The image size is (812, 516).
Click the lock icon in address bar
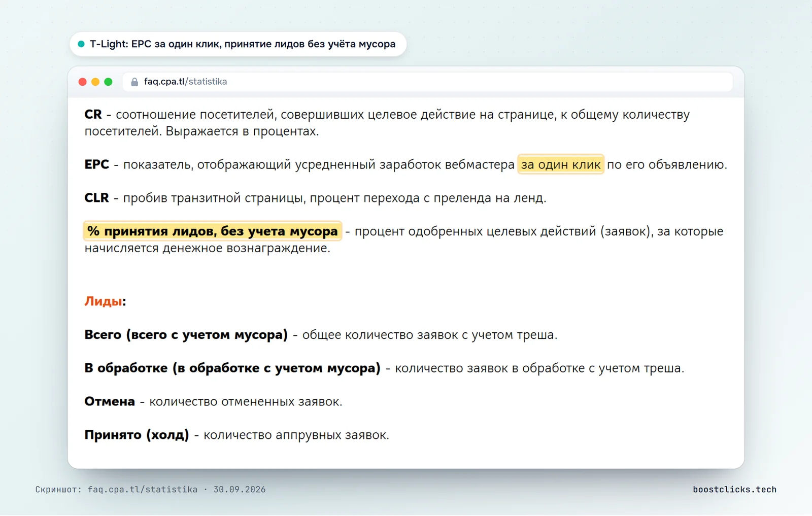point(134,82)
